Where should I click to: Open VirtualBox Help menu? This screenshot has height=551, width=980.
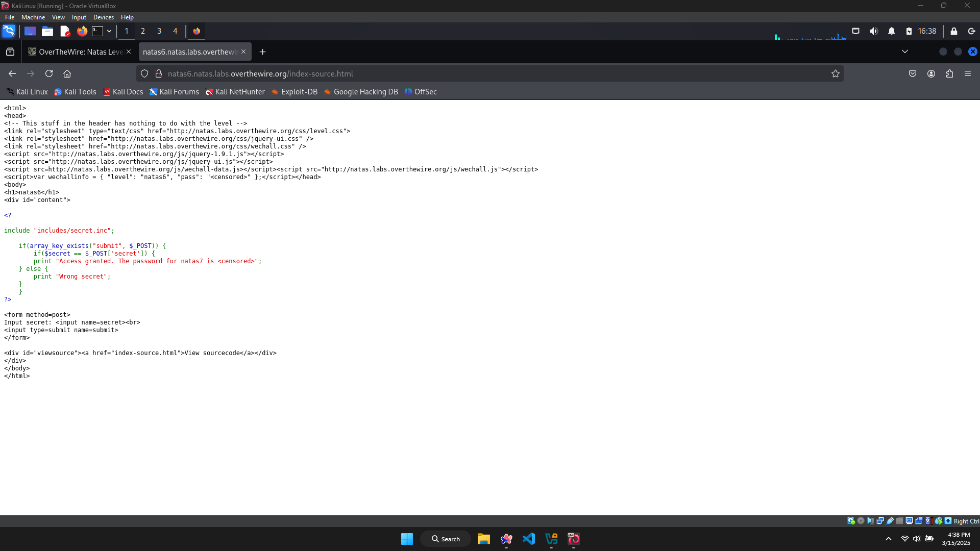[127, 17]
